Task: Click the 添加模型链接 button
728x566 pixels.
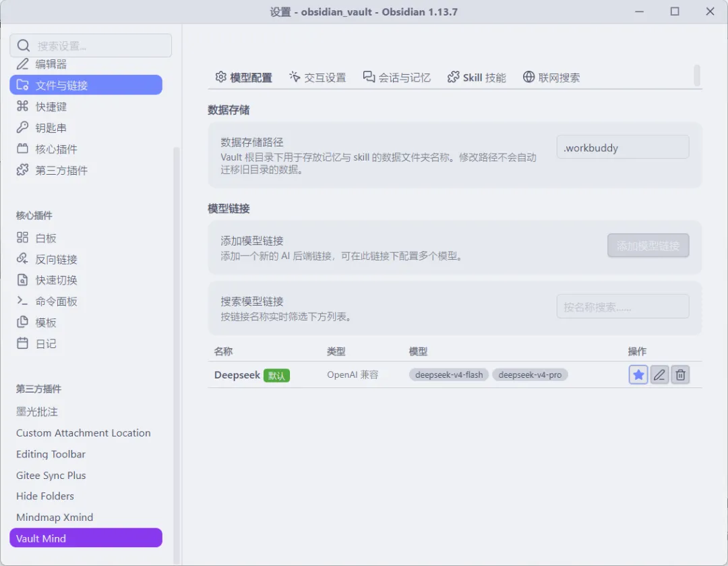Action: (648, 246)
